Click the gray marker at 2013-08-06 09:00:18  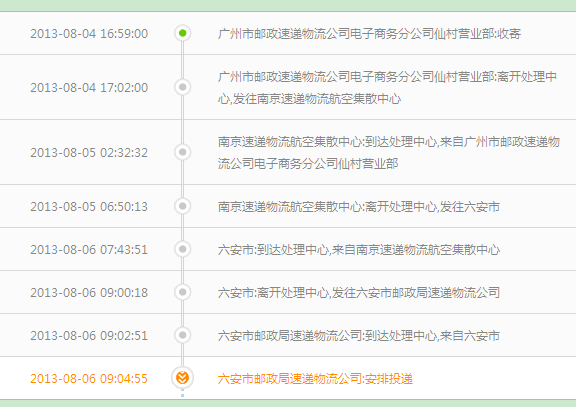(183, 292)
